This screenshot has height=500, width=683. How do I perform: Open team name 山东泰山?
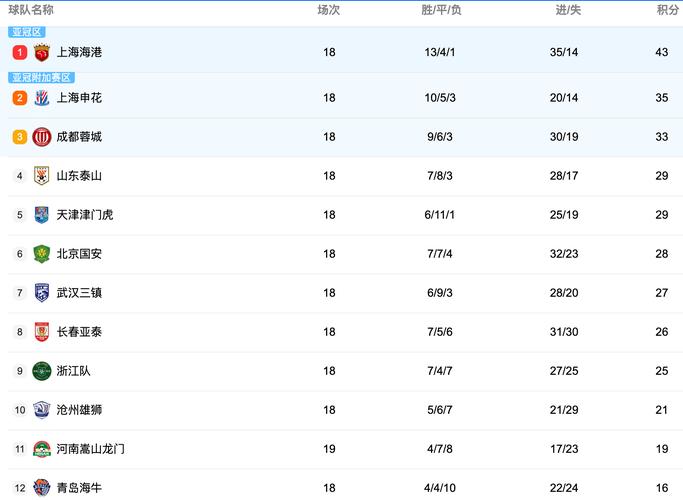pos(79,176)
